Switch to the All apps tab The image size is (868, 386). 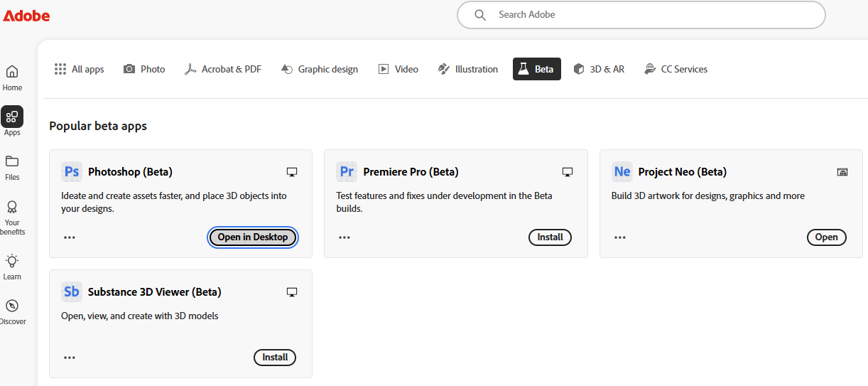pos(80,69)
